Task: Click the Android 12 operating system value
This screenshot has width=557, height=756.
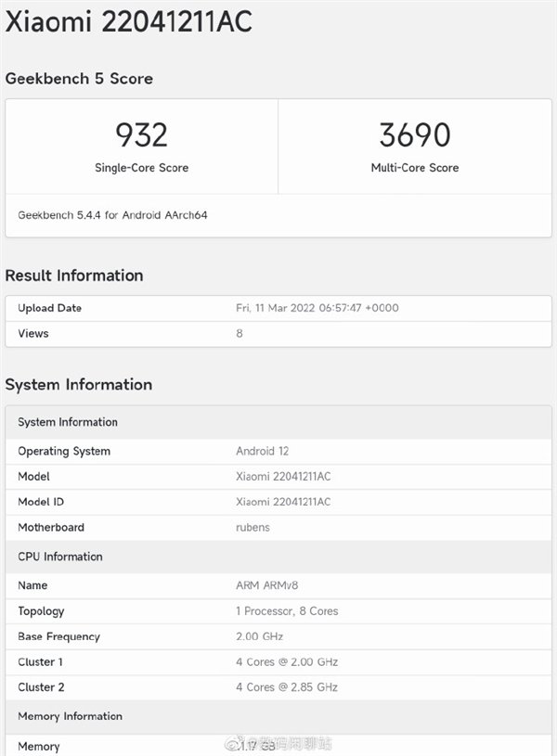Action: pos(263,451)
